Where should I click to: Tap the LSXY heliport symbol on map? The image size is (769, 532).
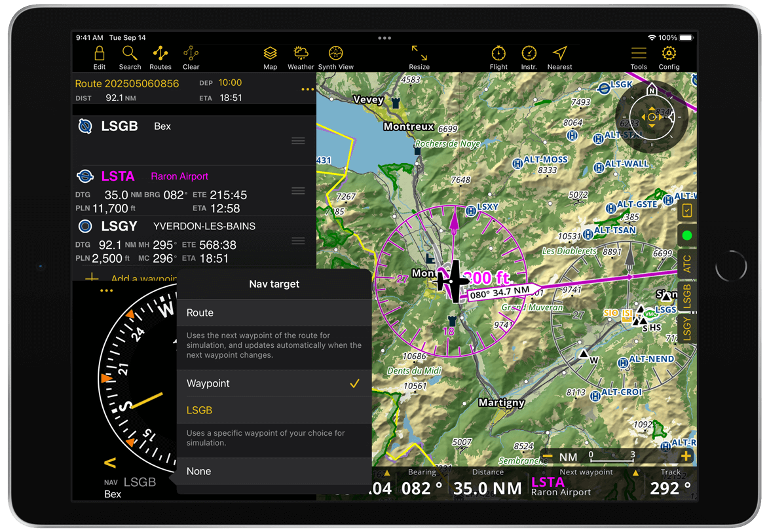[471, 211]
